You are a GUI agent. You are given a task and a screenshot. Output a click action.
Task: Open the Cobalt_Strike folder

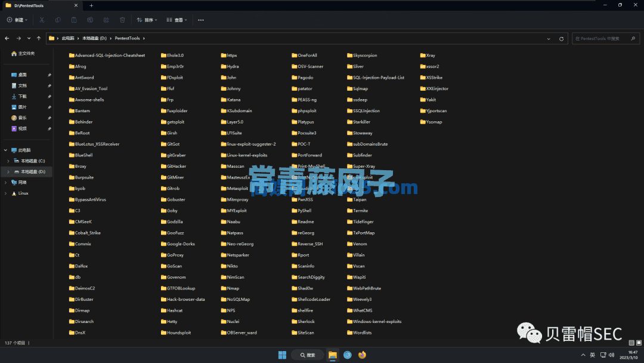click(85, 233)
